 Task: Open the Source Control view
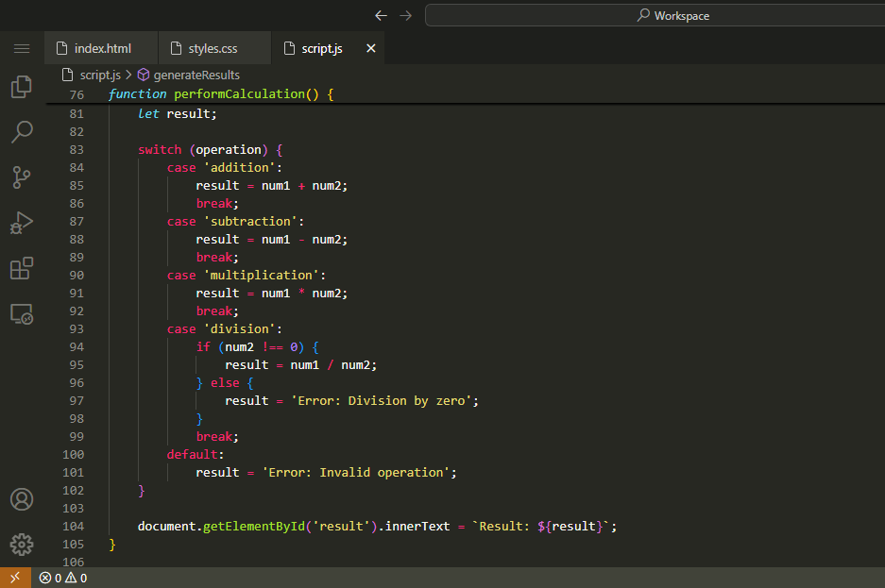coord(22,177)
